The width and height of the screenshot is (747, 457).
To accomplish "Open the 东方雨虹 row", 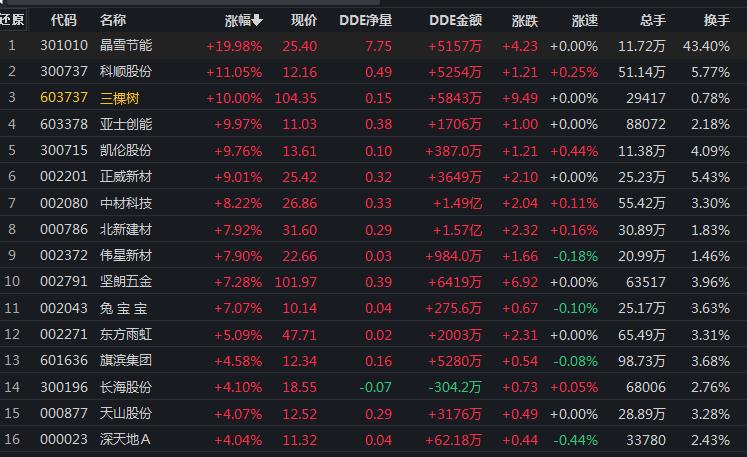I will 126,332.
